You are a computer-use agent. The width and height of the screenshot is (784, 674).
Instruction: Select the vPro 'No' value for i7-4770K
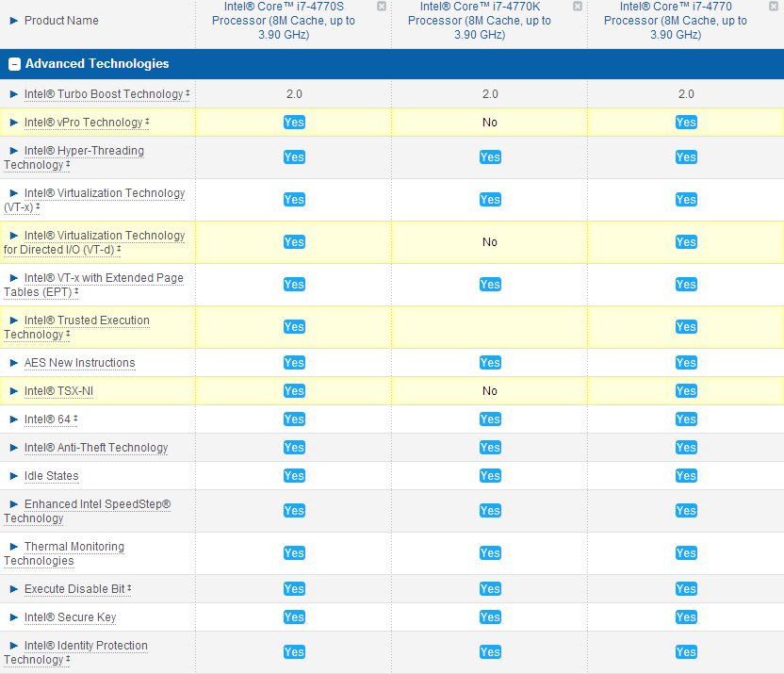(490, 123)
